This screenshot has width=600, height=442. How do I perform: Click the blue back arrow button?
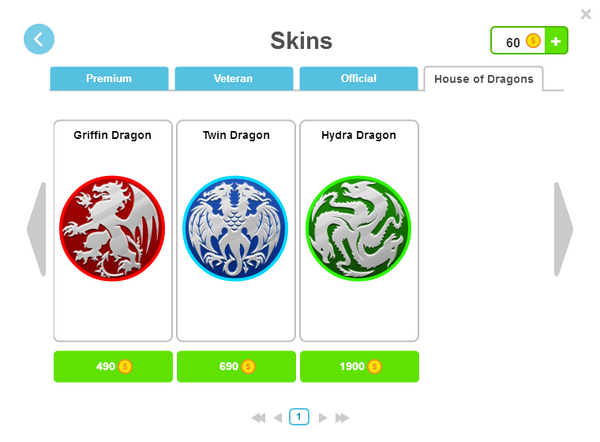coord(39,39)
